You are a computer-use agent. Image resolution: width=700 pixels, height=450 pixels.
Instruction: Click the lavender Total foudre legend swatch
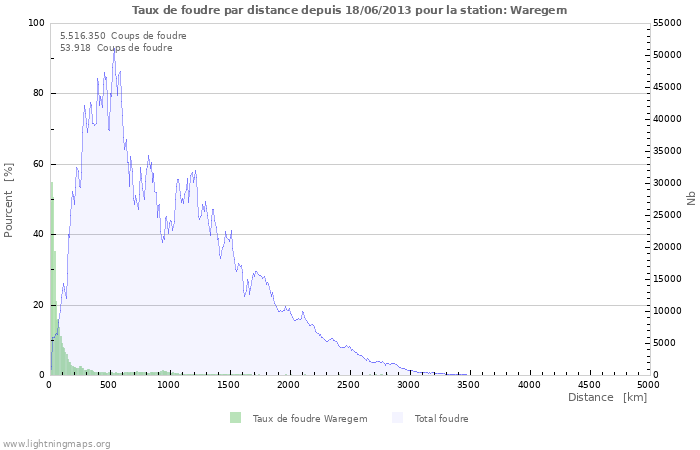397,418
